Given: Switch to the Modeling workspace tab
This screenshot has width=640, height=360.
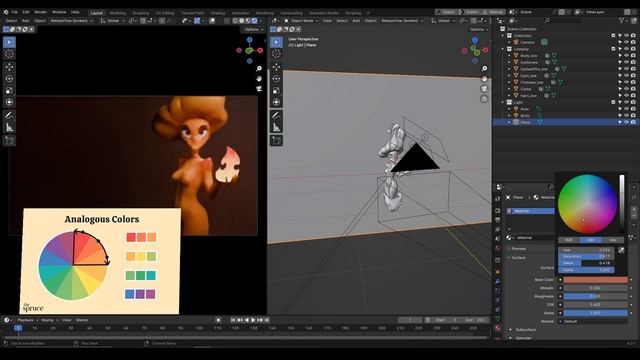Looking at the screenshot, I should point(118,13).
